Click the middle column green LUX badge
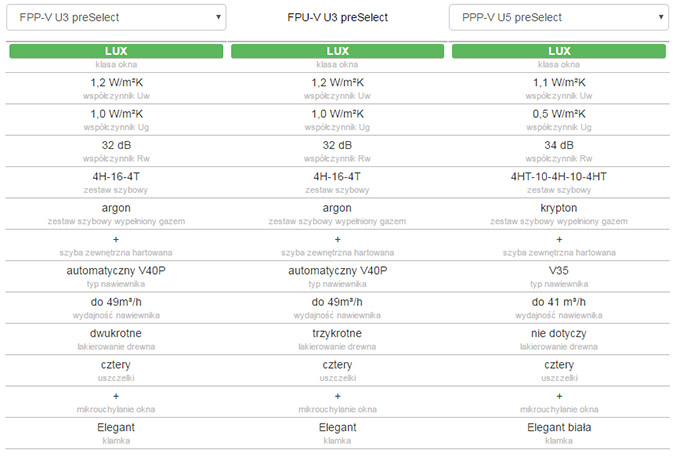Viewport: 680px width, 457px height. tap(337, 51)
